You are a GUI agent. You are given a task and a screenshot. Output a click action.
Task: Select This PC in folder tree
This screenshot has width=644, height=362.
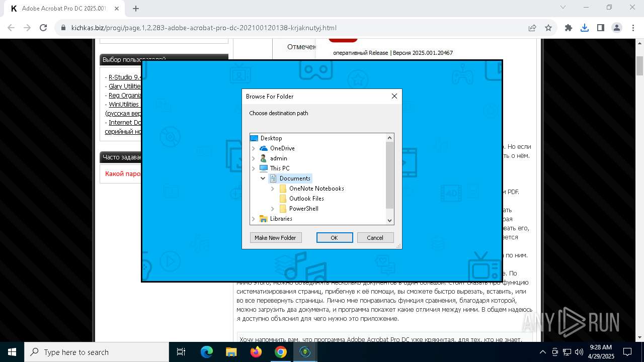click(x=280, y=168)
